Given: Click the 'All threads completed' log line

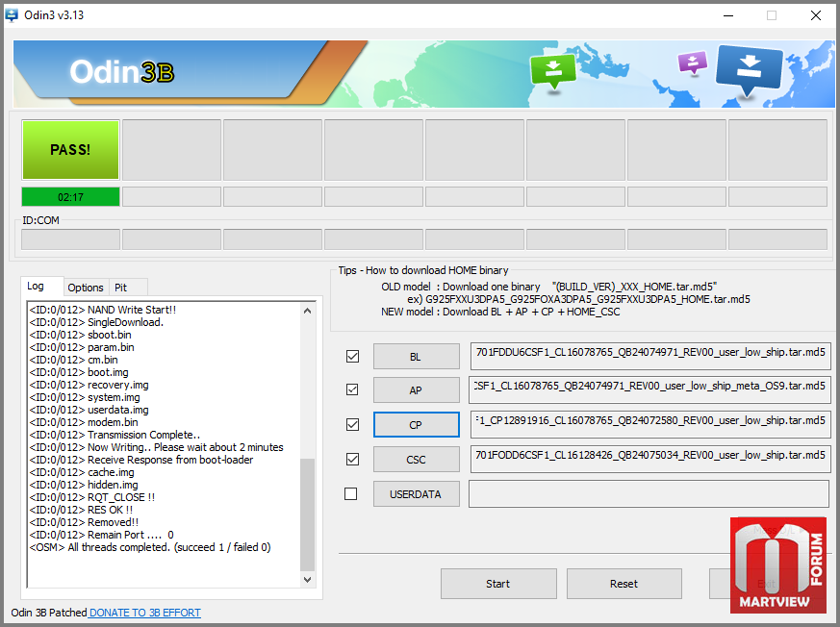Looking at the screenshot, I should [x=150, y=547].
